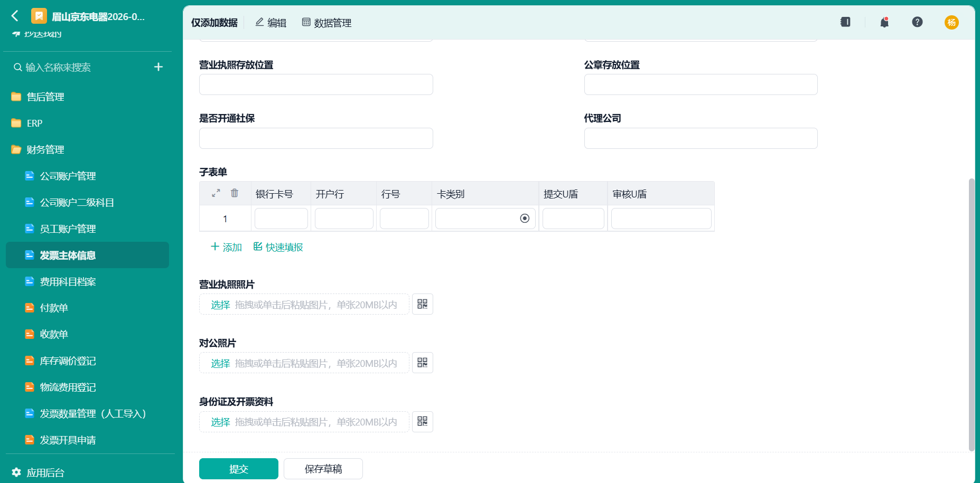Open 收款单 form in sidebar
Screen dimensions: 980x483
pos(87,334)
